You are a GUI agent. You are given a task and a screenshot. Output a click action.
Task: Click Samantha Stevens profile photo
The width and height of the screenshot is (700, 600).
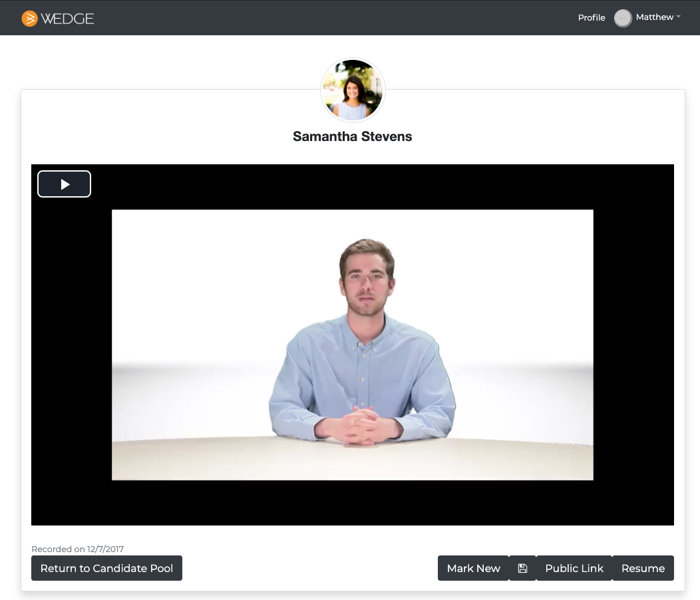[x=353, y=90]
